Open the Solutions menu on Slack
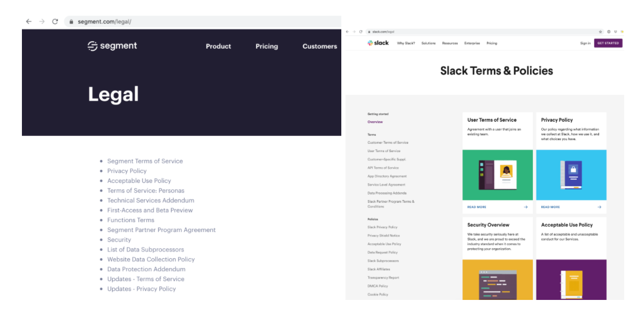The width and height of the screenshot is (644, 325). click(x=428, y=43)
